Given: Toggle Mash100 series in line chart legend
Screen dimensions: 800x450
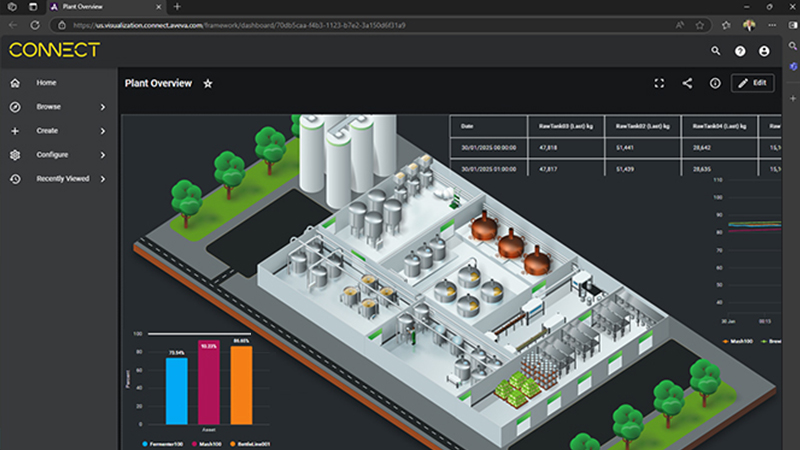Looking at the screenshot, I should point(737,341).
